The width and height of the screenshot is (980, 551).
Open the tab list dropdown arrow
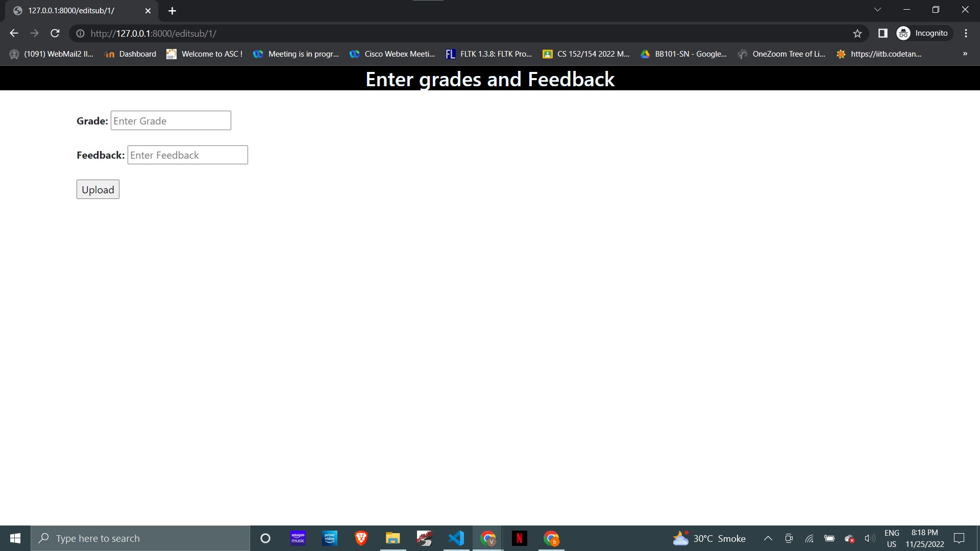878,9
